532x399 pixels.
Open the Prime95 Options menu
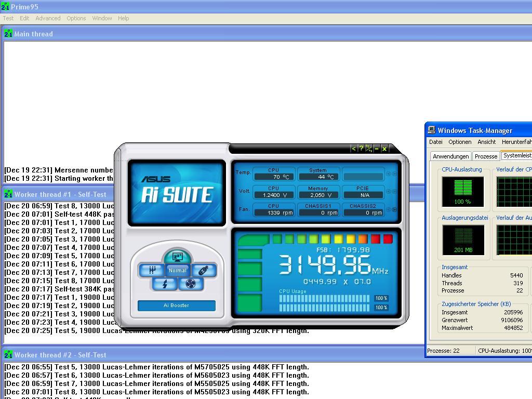click(x=76, y=18)
